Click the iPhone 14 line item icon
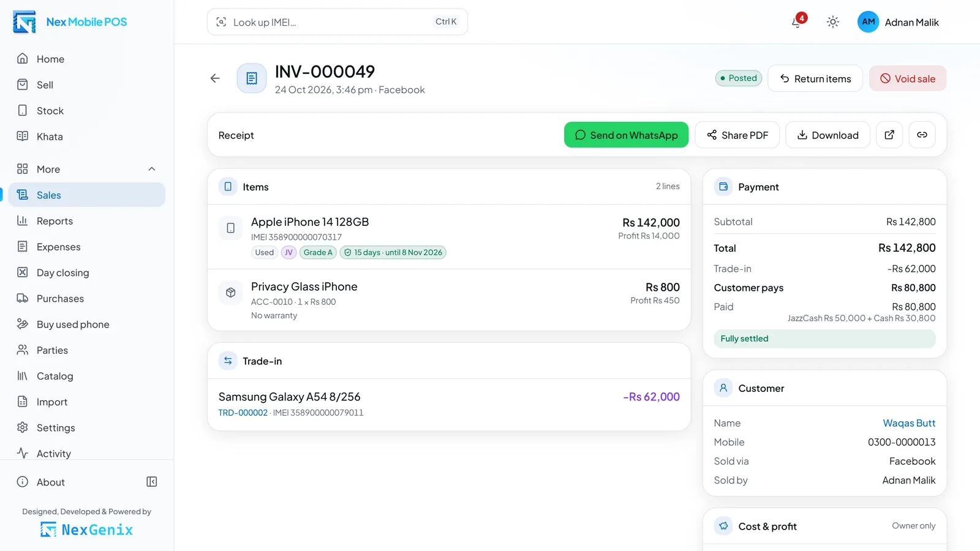This screenshot has width=980, height=551. pyautogui.click(x=231, y=228)
